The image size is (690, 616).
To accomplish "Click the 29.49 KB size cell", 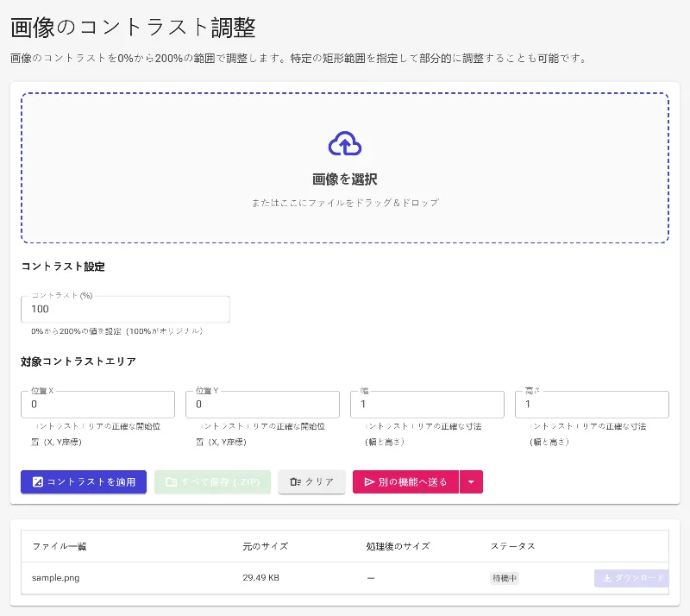I will [x=261, y=578].
